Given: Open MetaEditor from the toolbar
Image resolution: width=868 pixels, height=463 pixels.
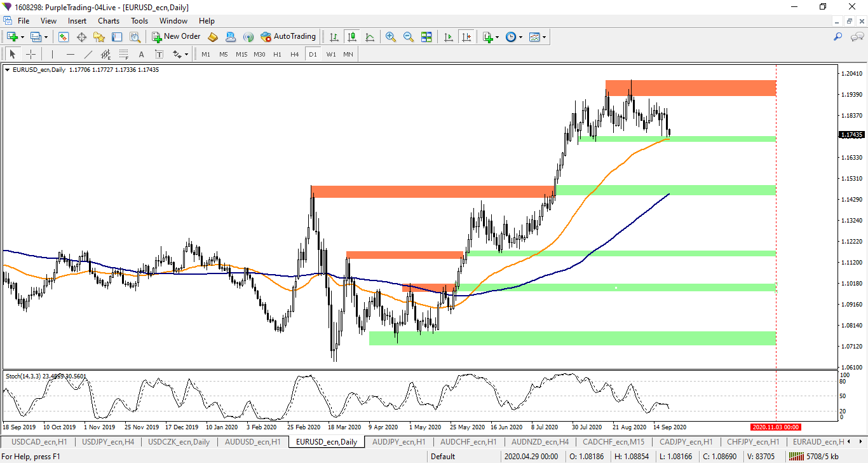Looking at the screenshot, I should point(213,37).
